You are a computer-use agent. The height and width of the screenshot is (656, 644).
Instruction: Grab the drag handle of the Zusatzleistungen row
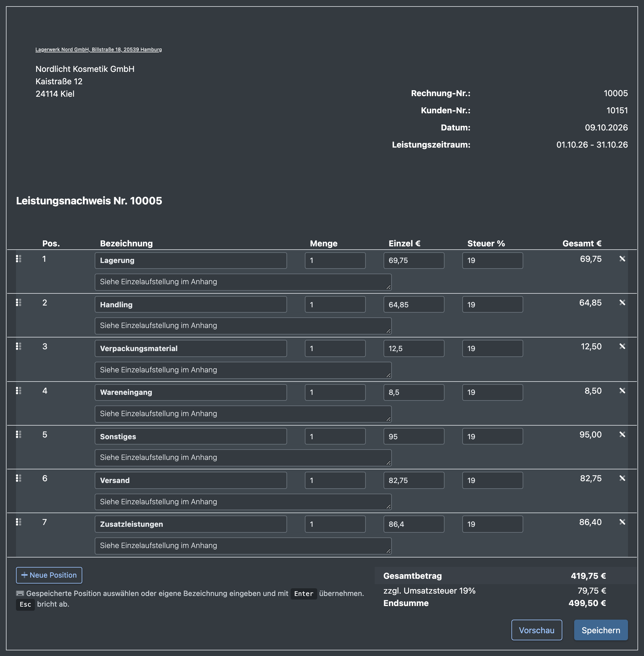point(19,522)
